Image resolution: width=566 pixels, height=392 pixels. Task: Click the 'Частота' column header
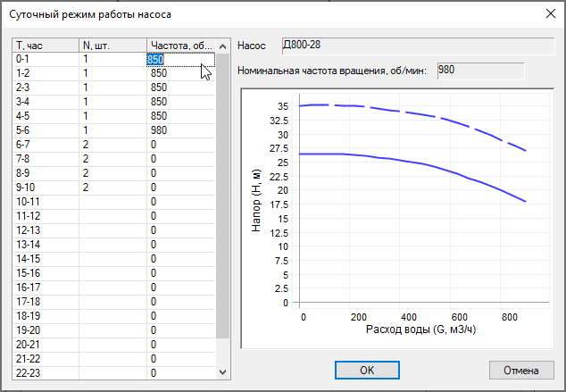coord(181,45)
